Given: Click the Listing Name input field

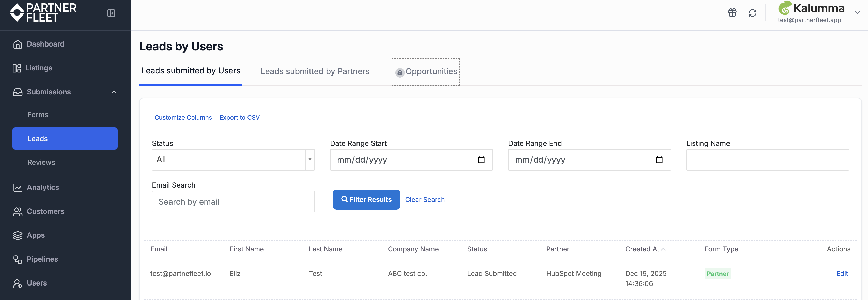Looking at the screenshot, I should click(768, 160).
